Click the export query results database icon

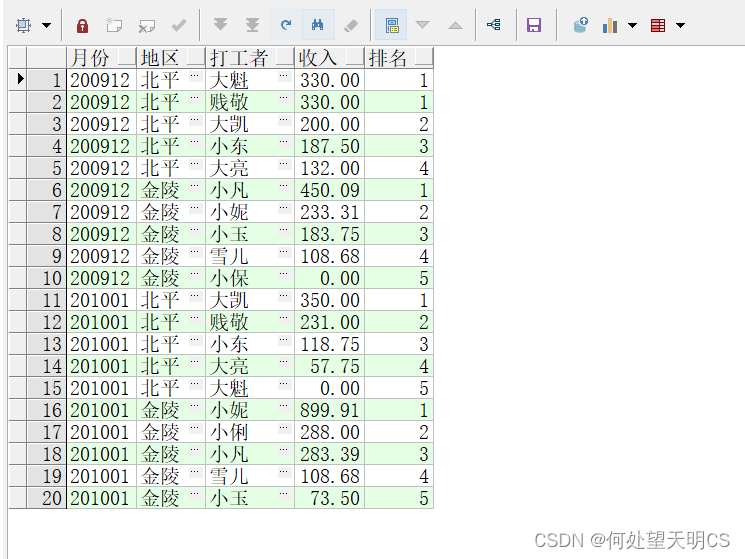point(580,25)
